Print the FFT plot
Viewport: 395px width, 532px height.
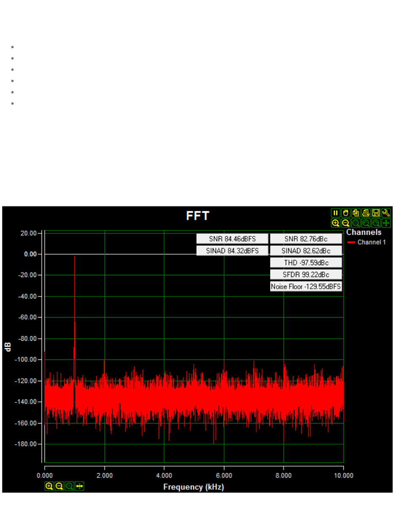[x=365, y=213]
